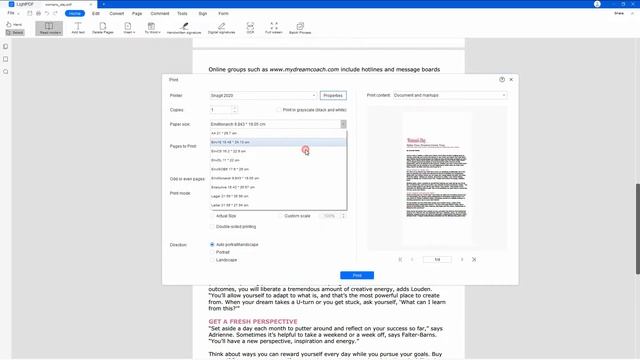The width and height of the screenshot is (640, 360).
Task: Close the Print dialog
Action: coord(511,80)
